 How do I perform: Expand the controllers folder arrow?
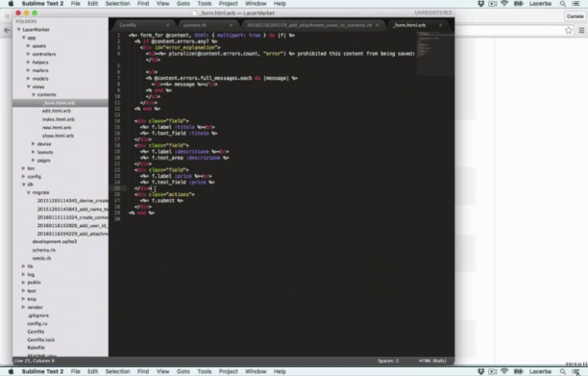pos(28,54)
